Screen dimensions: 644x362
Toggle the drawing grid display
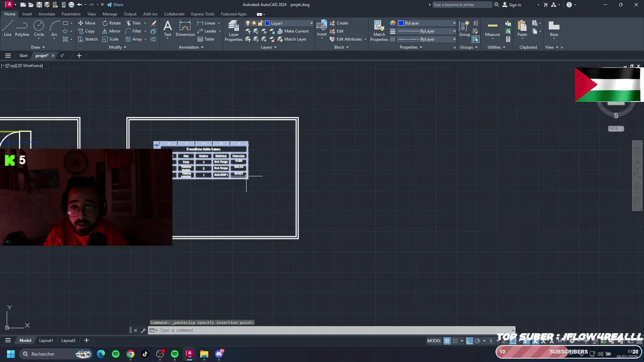tap(447, 341)
